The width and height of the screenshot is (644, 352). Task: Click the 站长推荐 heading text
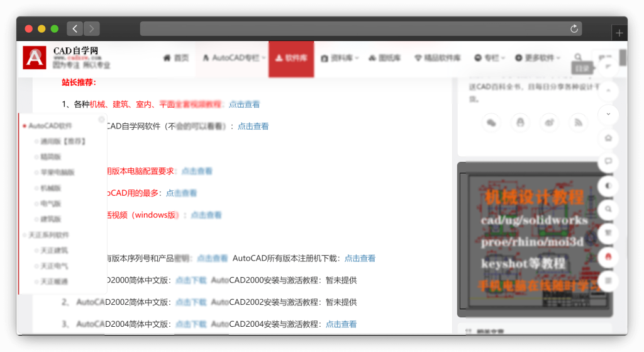click(79, 82)
